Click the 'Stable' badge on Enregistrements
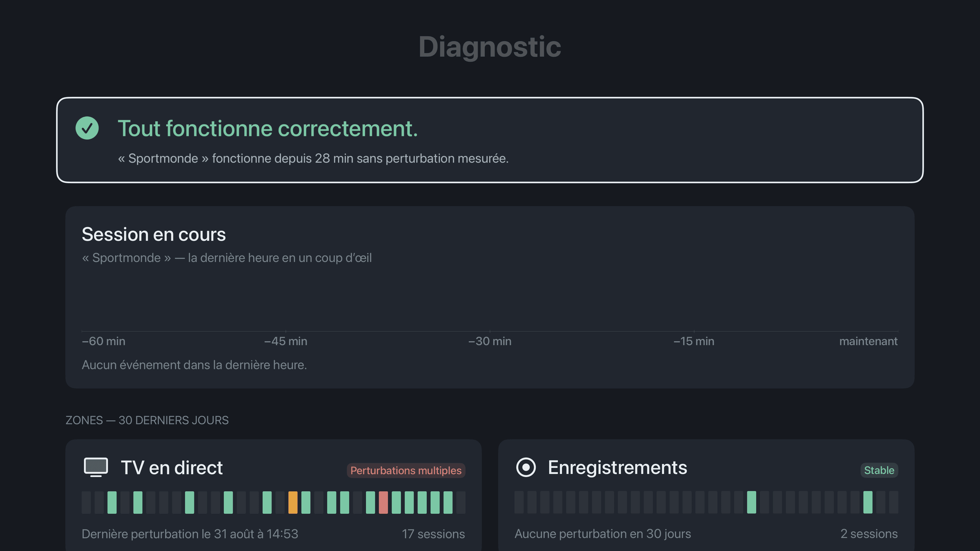 (x=879, y=470)
